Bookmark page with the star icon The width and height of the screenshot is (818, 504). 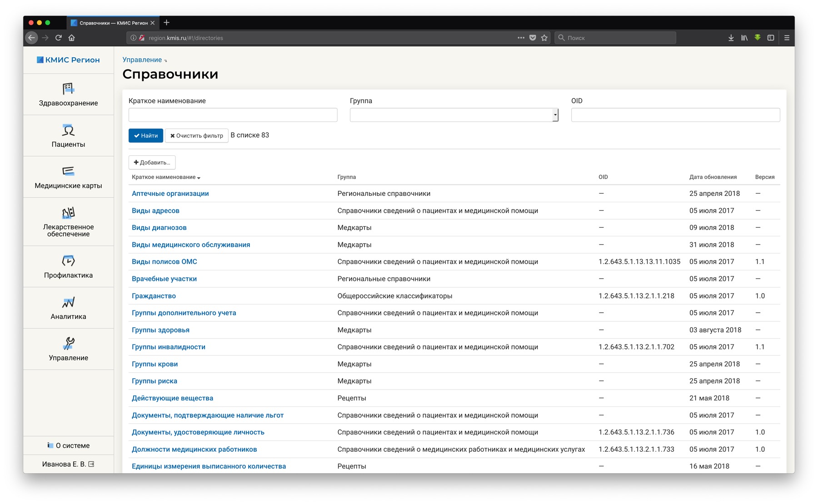(544, 38)
